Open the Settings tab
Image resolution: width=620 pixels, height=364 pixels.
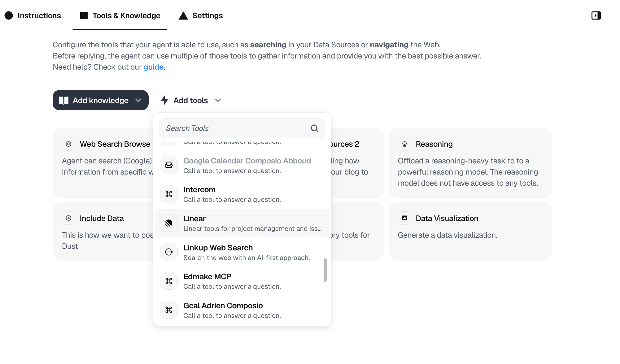[201, 15]
